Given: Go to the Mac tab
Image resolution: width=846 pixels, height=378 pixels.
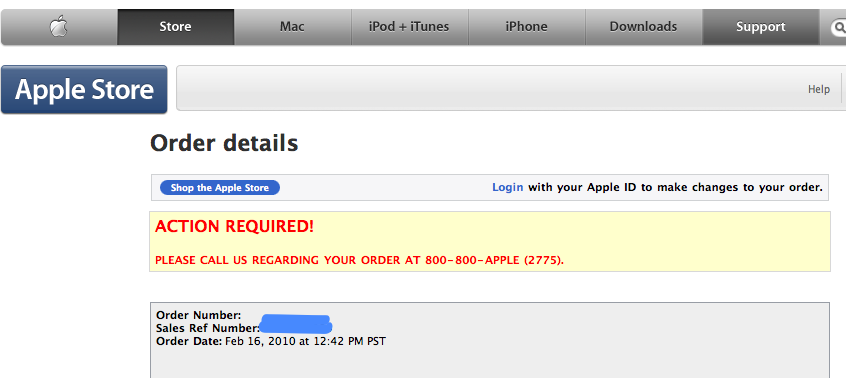Looking at the screenshot, I should (292, 26).
